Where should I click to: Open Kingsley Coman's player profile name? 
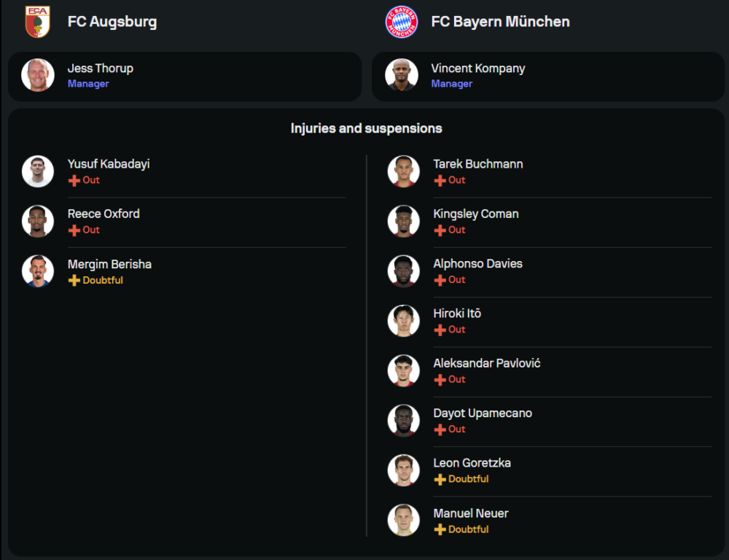[x=476, y=214]
